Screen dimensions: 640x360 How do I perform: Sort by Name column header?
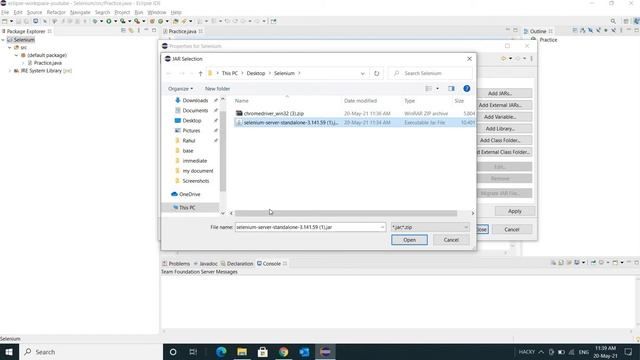coord(242,101)
